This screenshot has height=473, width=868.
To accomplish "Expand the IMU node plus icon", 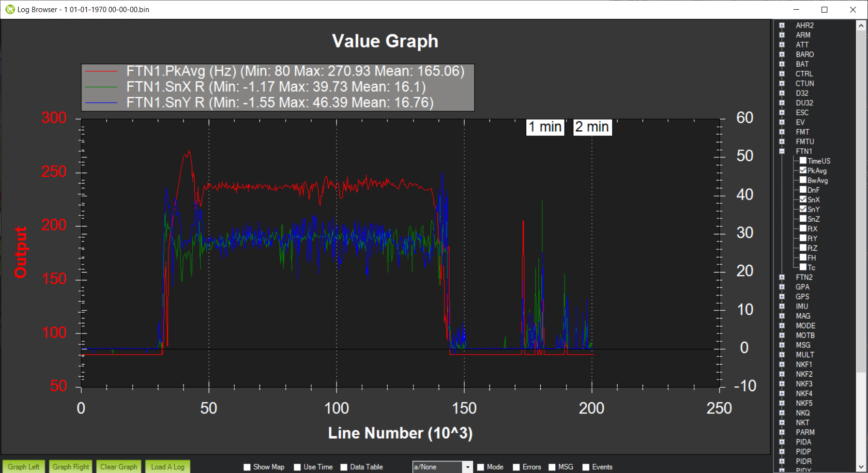I will 781,306.
